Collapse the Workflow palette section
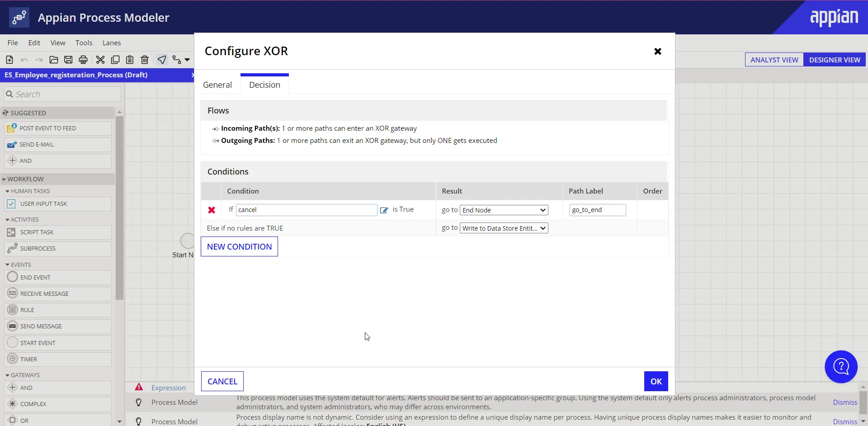The image size is (868, 426). (x=58, y=179)
